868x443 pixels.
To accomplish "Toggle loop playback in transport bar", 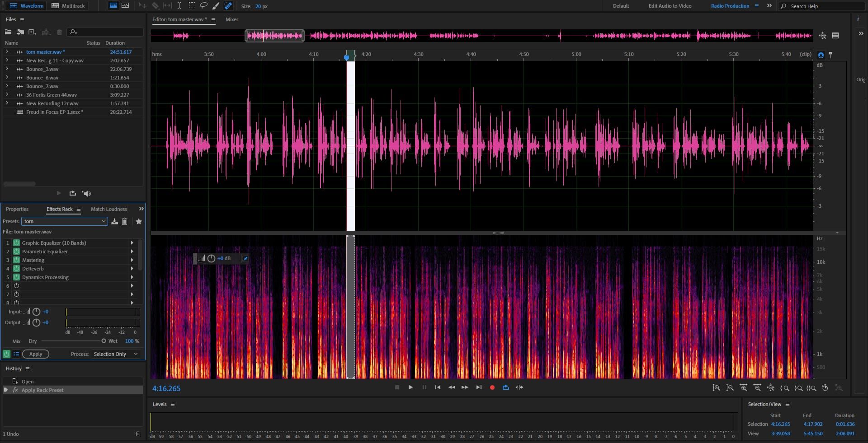I will point(505,387).
